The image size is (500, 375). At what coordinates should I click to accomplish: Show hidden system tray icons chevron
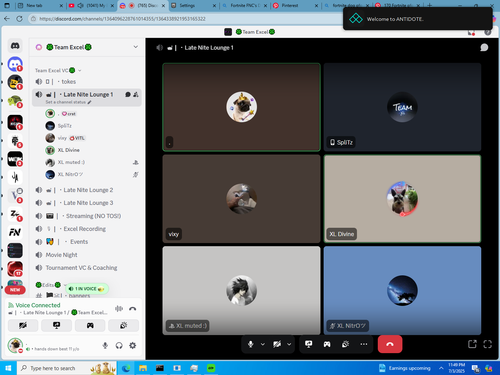[x=441, y=368]
